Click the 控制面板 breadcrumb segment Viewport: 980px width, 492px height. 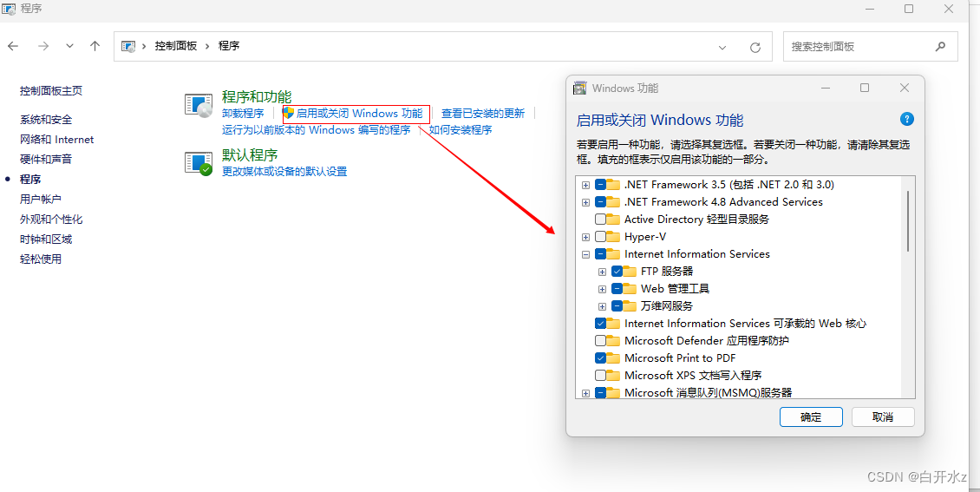point(176,46)
